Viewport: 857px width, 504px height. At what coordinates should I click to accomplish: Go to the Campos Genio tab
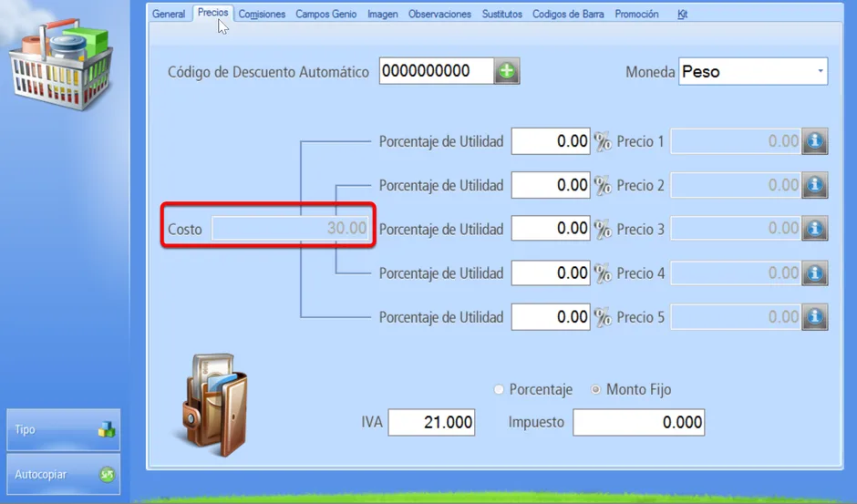(325, 15)
